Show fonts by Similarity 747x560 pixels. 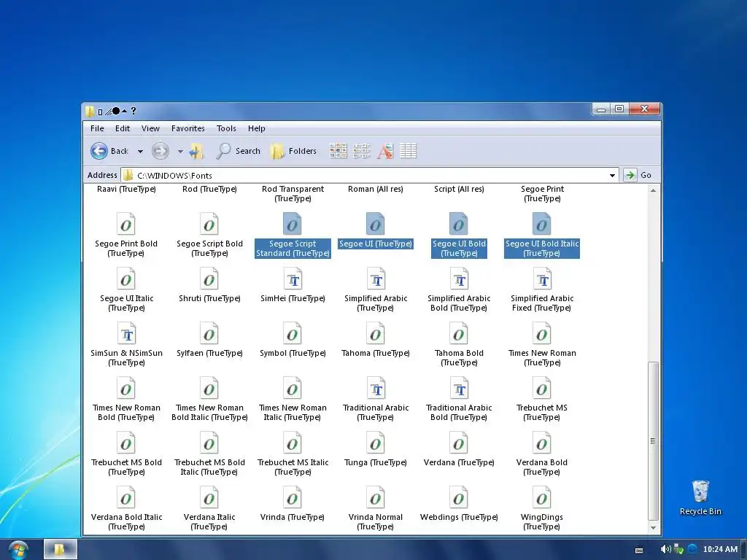pyautogui.click(x=385, y=151)
